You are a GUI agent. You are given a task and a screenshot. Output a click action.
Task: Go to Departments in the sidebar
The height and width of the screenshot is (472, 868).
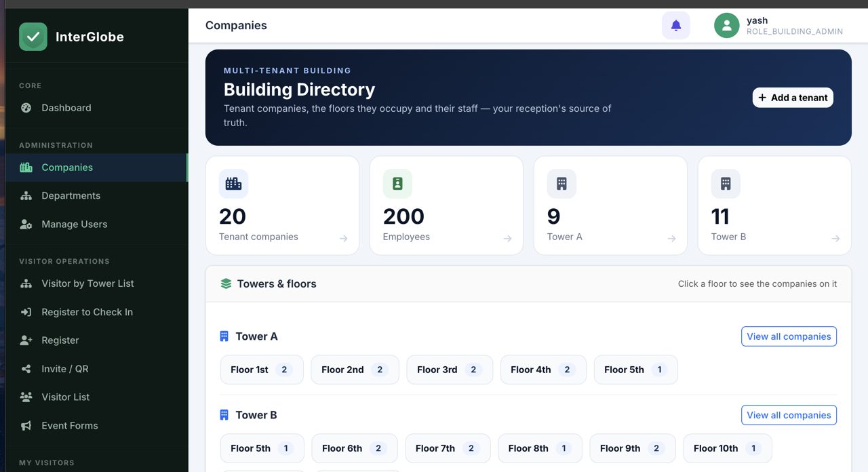coord(96,196)
